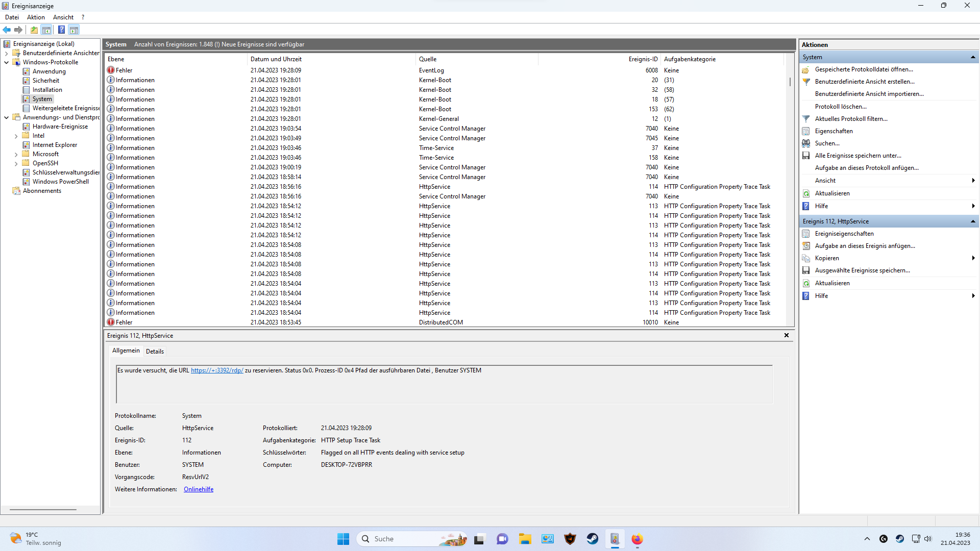980x551 pixels.
Task: Toggle the console tree pane toolbar icon
Action: [x=46, y=30]
